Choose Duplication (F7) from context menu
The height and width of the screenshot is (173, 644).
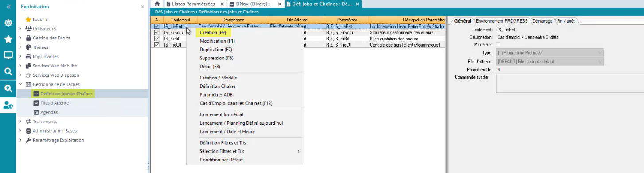pyautogui.click(x=216, y=49)
